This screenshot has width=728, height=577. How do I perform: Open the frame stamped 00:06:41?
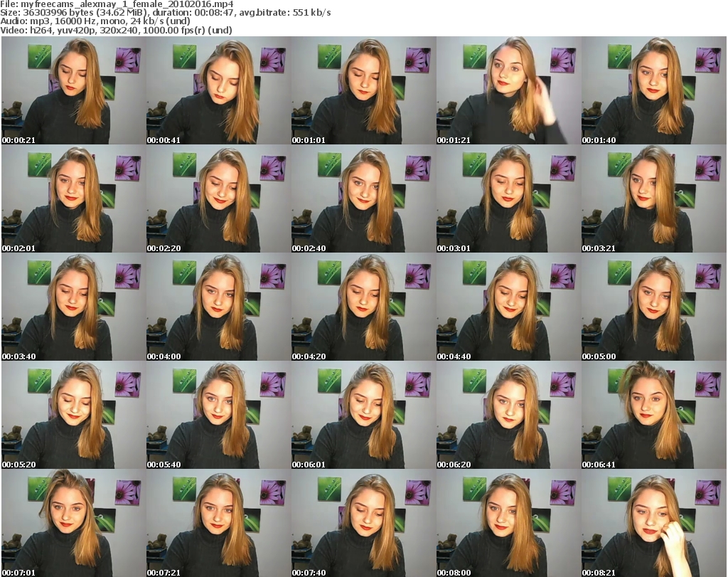654,415
